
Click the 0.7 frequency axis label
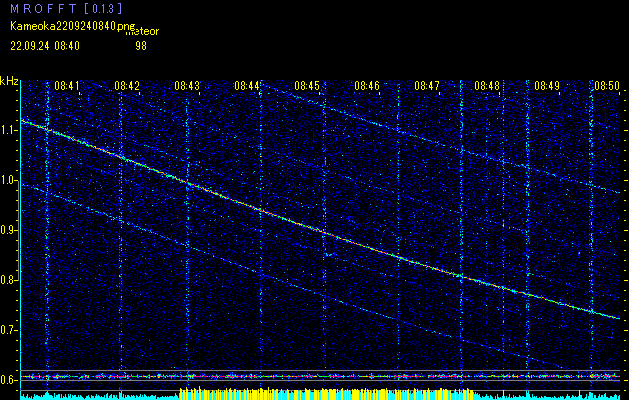[8, 330]
